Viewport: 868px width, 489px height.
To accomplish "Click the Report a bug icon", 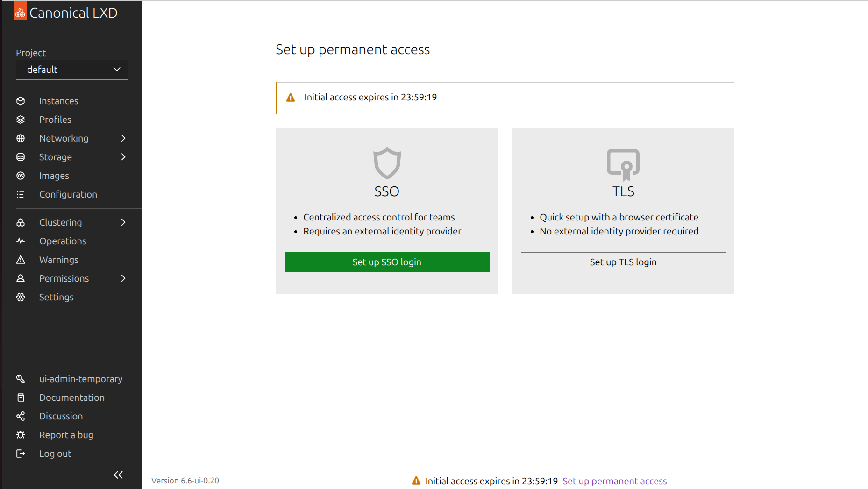I will pyautogui.click(x=21, y=435).
